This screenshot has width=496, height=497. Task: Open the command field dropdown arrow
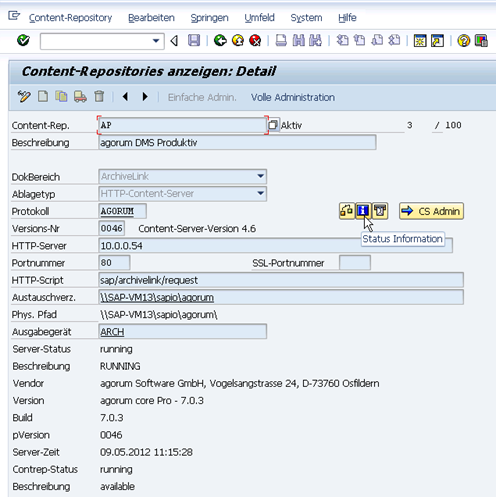[x=156, y=41]
